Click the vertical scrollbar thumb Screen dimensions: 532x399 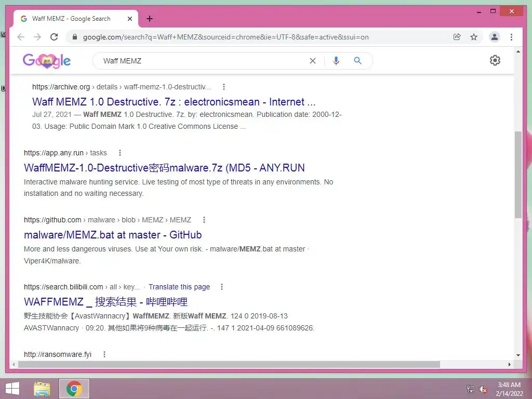click(x=518, y=175)
